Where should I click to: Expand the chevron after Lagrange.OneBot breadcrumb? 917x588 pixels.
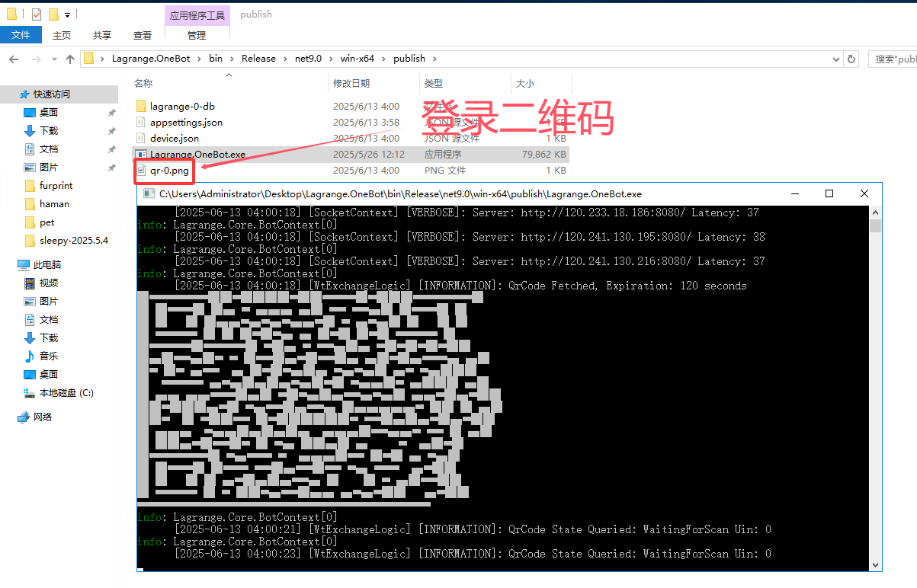pos(200,59)
